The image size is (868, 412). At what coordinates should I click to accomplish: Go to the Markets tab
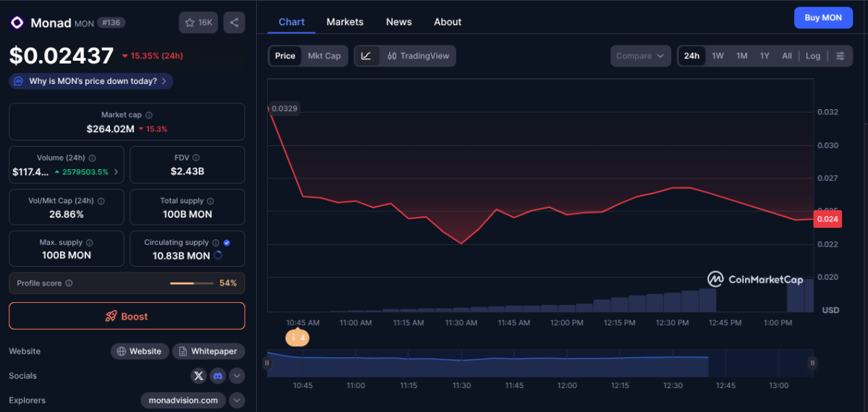[x=345, y=22]
